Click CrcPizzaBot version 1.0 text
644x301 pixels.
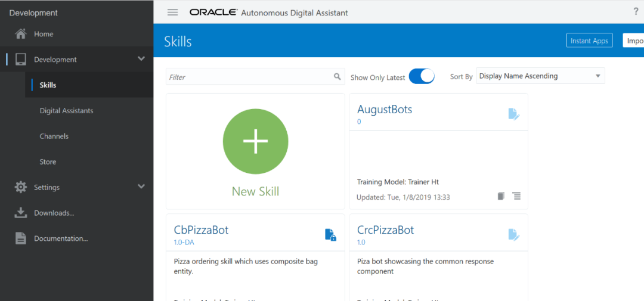(x=361, y=242)
